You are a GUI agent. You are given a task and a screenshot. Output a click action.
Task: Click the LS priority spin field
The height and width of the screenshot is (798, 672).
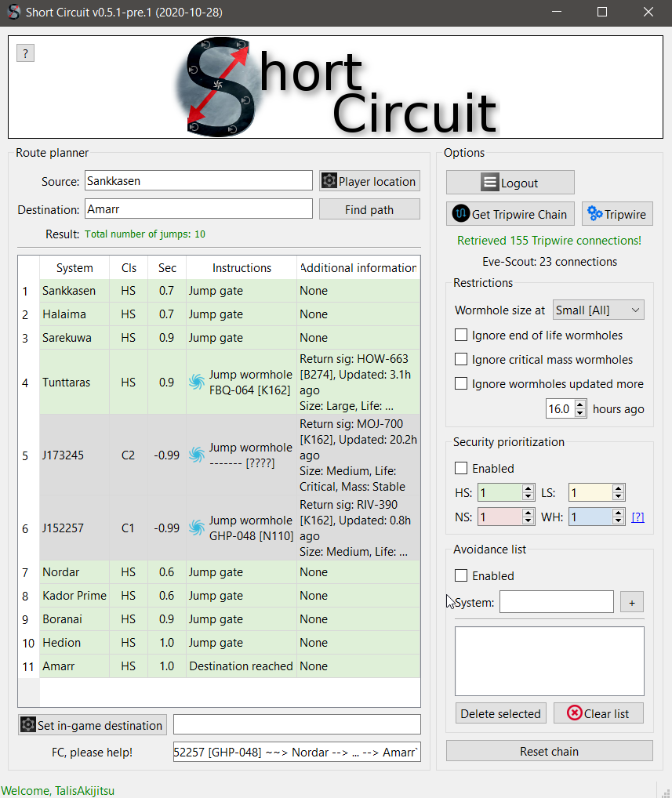click(x=590, y=492)
